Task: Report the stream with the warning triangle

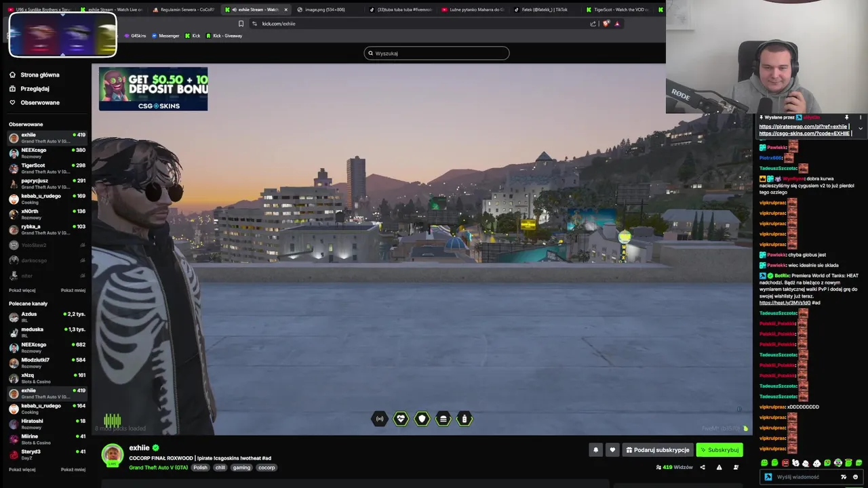Action: point(719,467)
